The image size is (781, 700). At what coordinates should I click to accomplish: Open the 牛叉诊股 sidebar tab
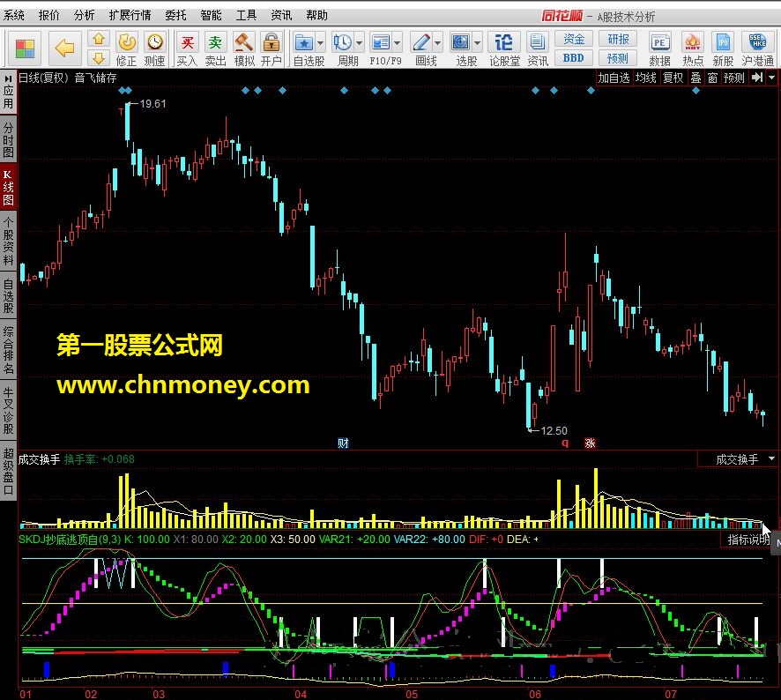[8, 410]
